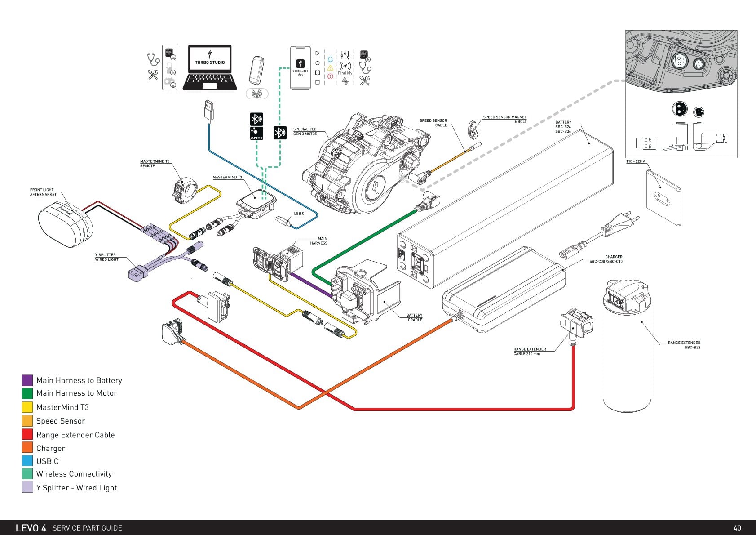
Task: Click the range extender bottle drawing
Action: click(x=627, y=345)
